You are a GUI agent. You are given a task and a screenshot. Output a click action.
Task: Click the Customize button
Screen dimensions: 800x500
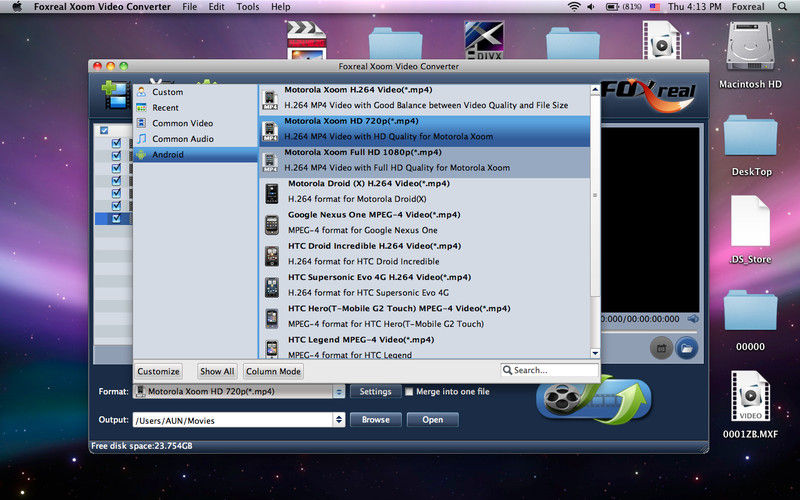(158, 371)
